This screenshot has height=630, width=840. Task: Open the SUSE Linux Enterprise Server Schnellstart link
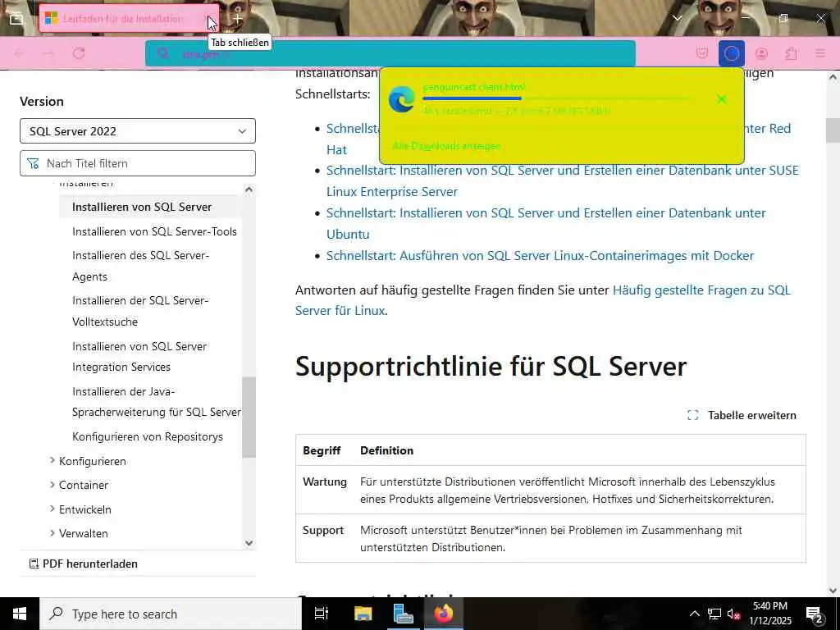coord(563,180)
